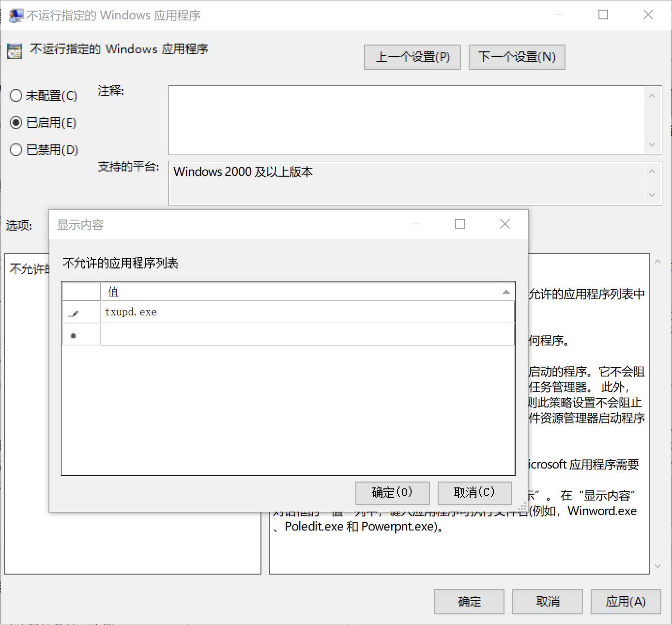The height and width of the screenshot is (625, 672).
Task: Close the 显示内容 dialog
Action: click(x=505, y=224)
